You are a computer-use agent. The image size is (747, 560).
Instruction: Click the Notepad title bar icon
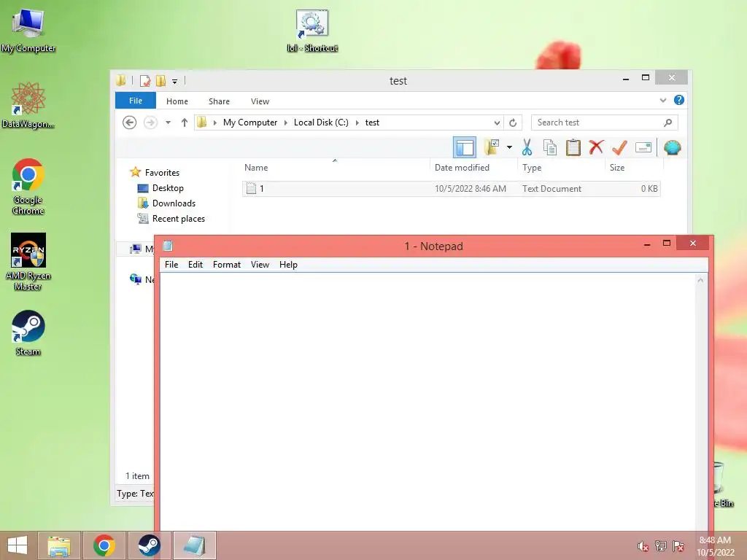pos(168,246)
